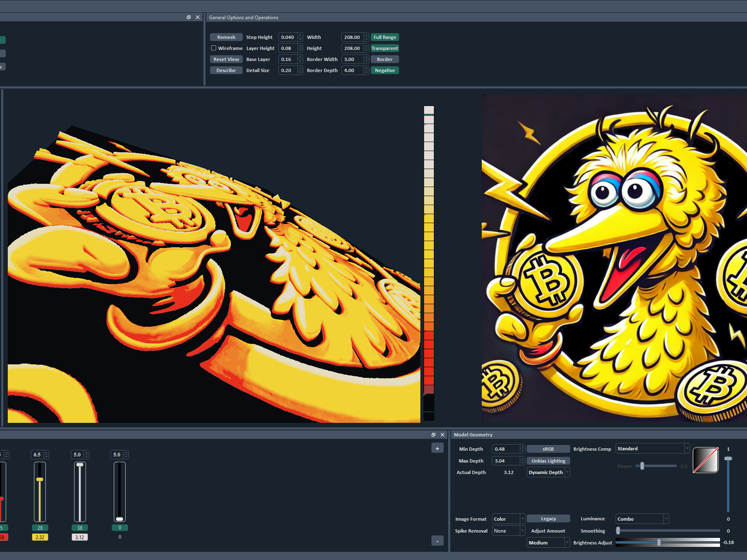This screenshot has width=747, height=560.
Task: Close the bottom filament panel
Action: pos(442,435)
